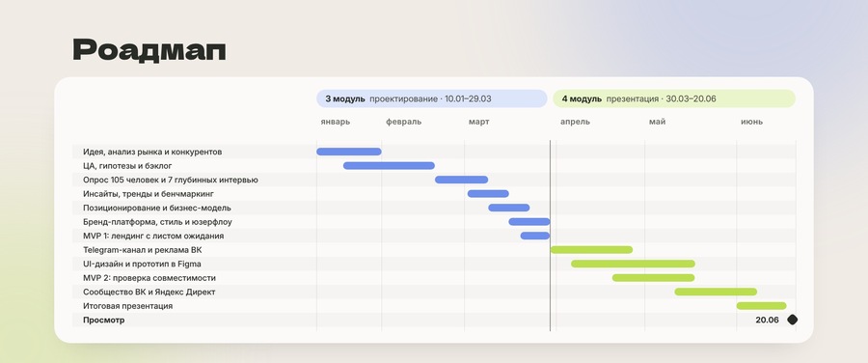Image resolution: width=868 pixels, height=363 pixels.
Task: Select row 'Позиционирование и бизнес-модель'
Action: pyautogui.click(x=434, y=208)
